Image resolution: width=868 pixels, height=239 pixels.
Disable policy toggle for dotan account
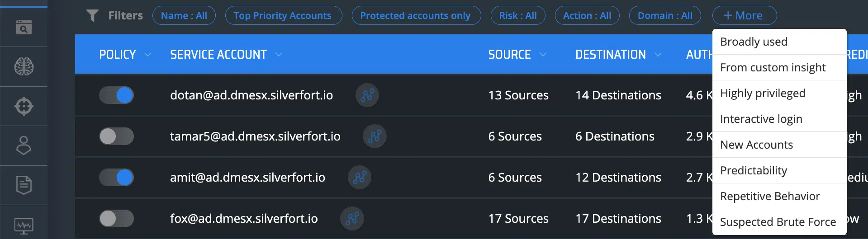(x=117, y=95)
